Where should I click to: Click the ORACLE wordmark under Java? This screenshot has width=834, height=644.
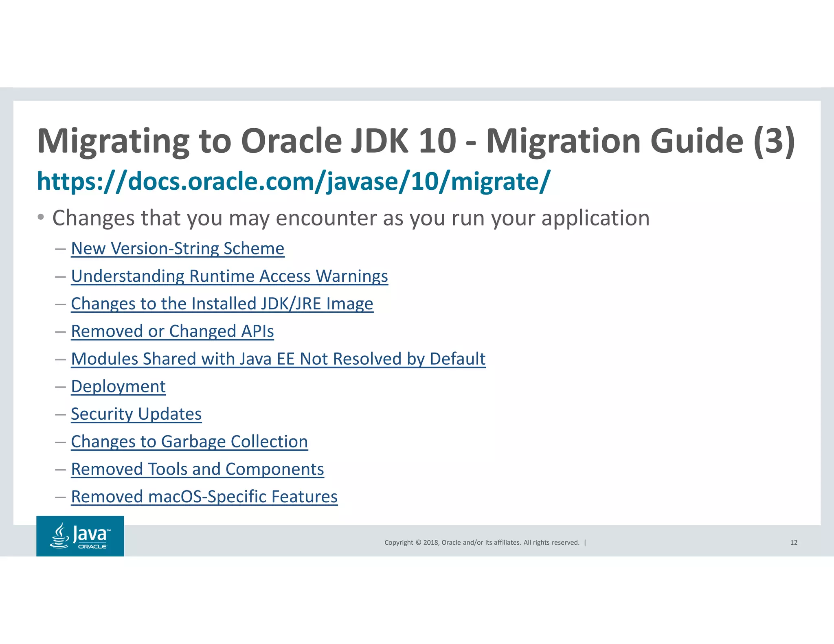click(92, 547)
